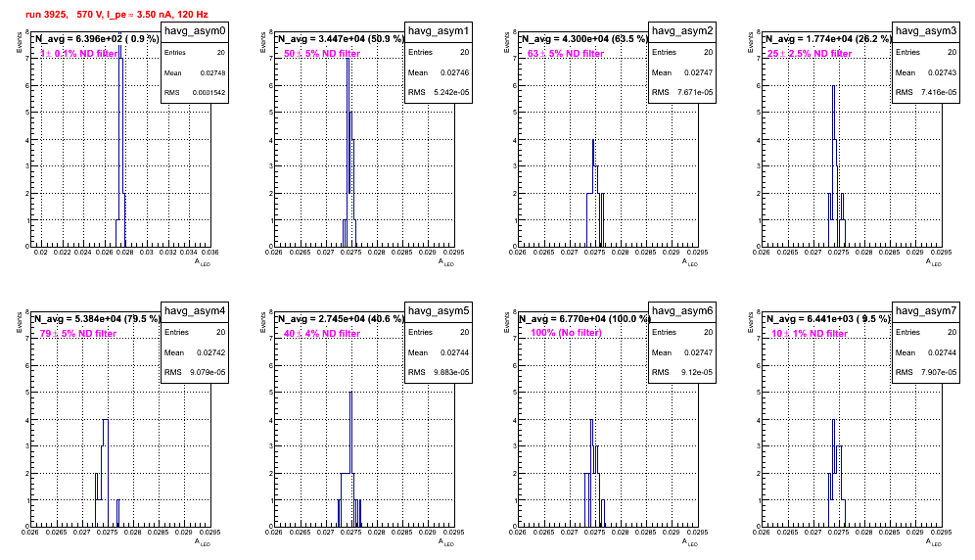Click the N_avg = 6.441e+03 label
975x560 pixels.
coord(827,319)
